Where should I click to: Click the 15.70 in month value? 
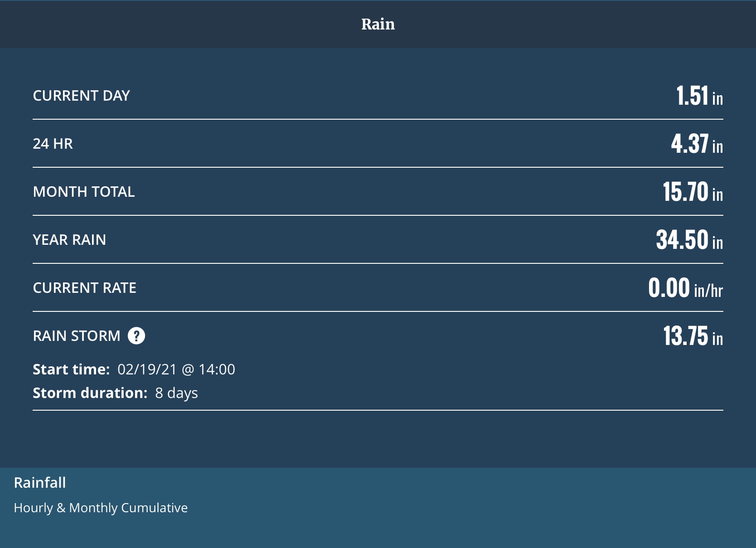tap(692, 192)
